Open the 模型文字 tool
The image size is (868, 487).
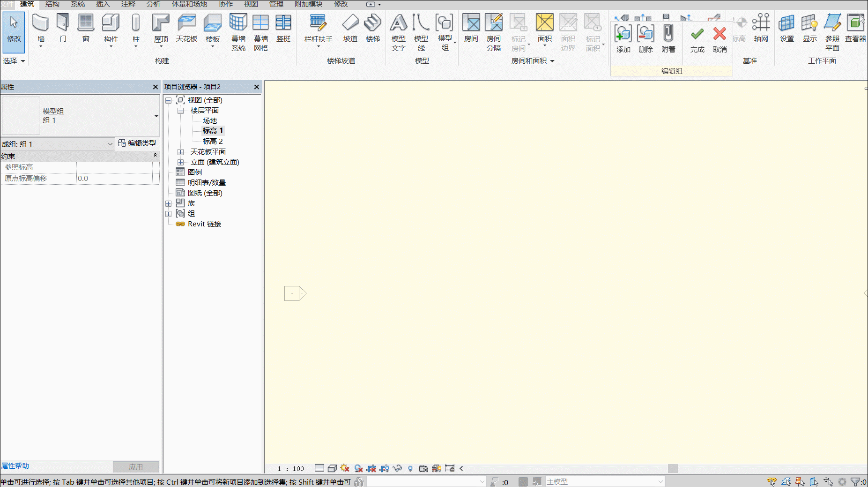399,32
